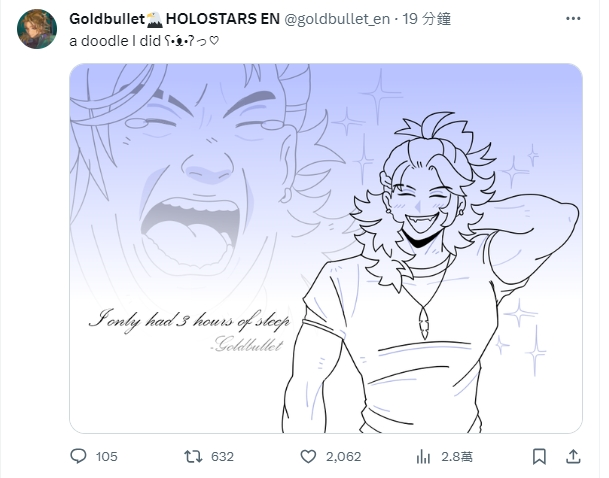The height and width of the screenshot is (478, 609).
Task: Open Goldbullet's round profile avatar
Action: click(37, 29)
